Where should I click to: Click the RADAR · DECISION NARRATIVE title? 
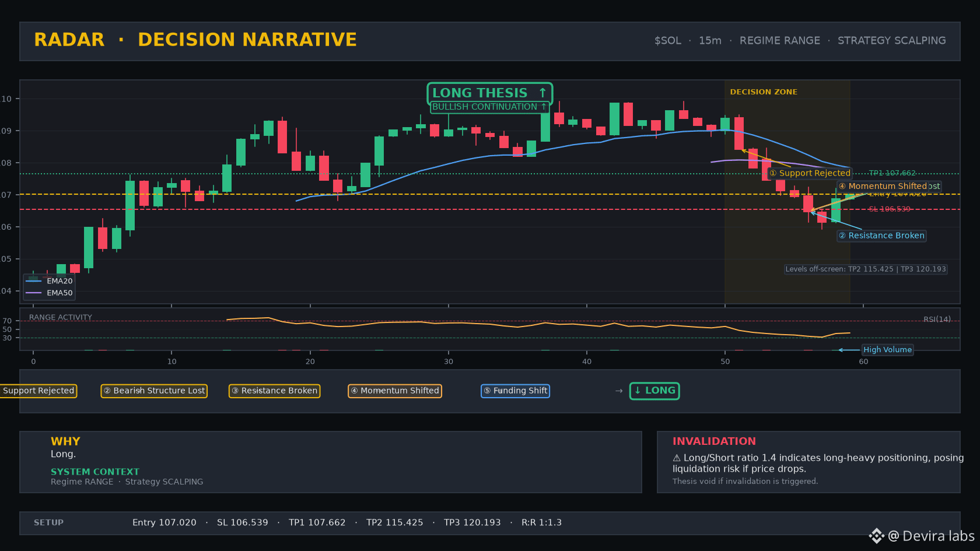(195, 40)
